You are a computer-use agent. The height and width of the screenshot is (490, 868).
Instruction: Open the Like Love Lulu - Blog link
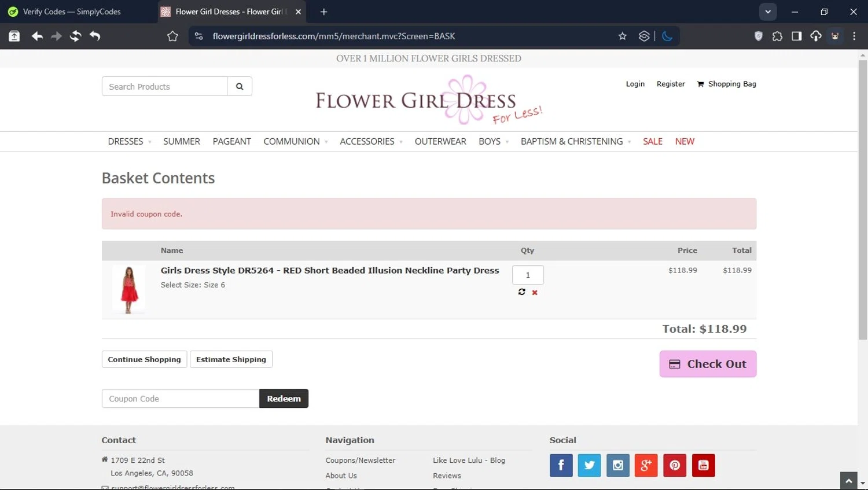(x=469, y=460)
